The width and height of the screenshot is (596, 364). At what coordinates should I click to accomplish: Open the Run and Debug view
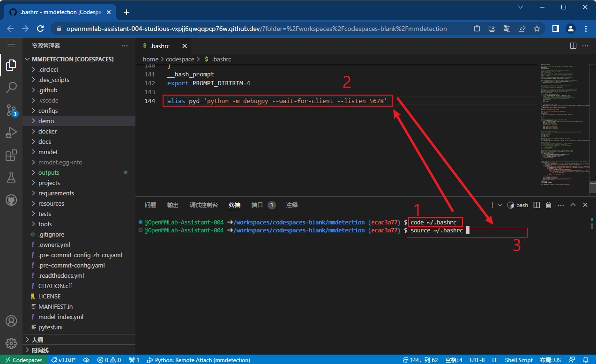11,133
